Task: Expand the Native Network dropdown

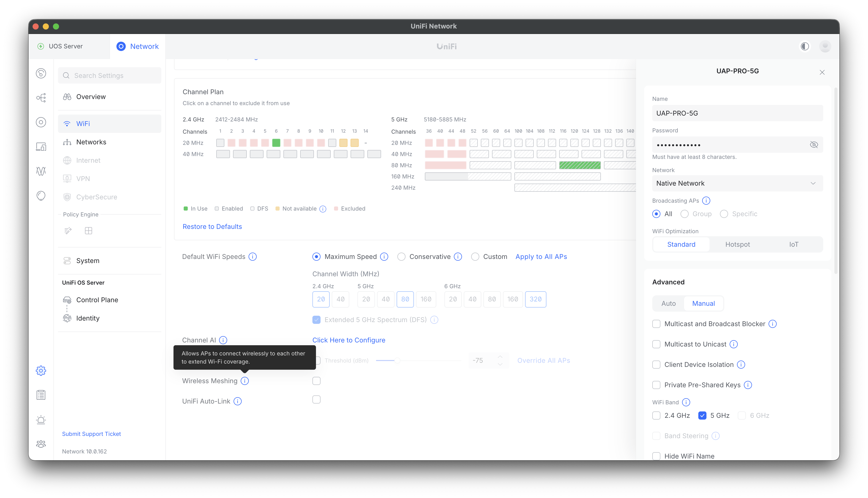Action: pos(737,183)
